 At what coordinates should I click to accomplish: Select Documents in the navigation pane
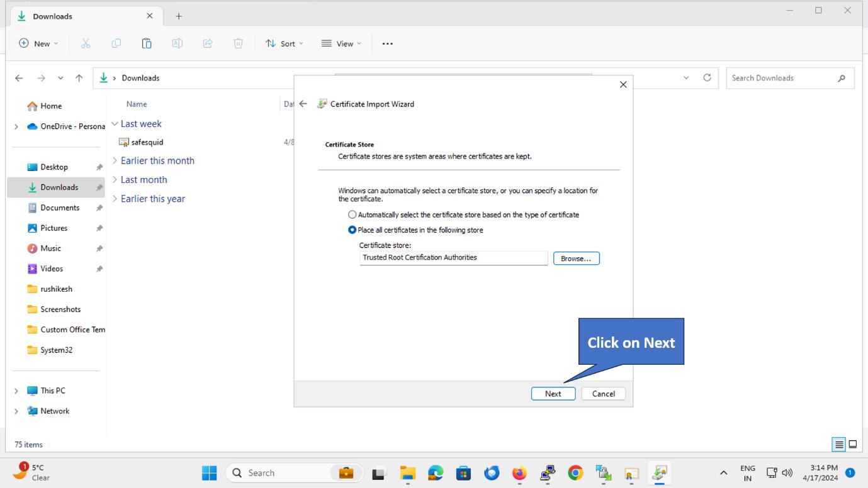[60, 208]
